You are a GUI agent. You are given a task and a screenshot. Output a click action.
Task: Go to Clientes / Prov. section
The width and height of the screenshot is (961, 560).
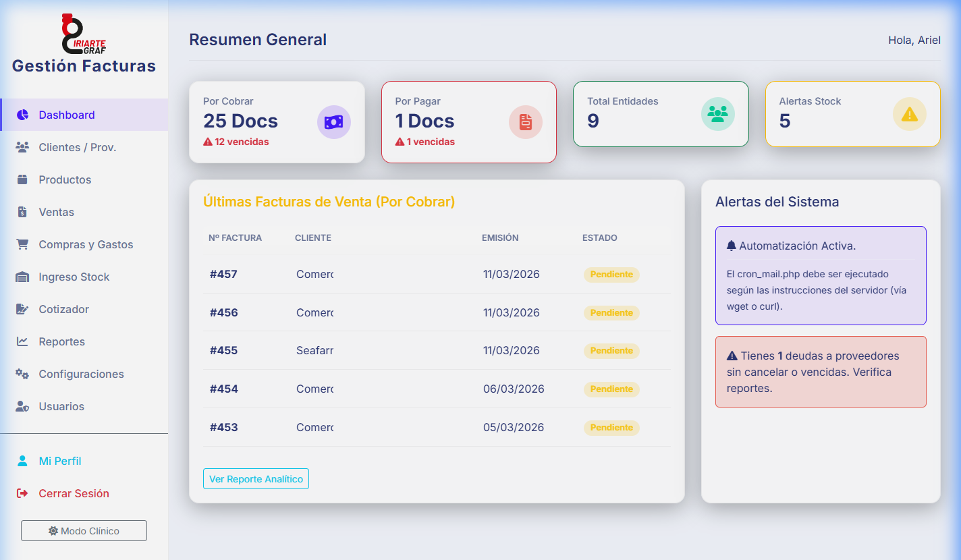tap(84, 147)
